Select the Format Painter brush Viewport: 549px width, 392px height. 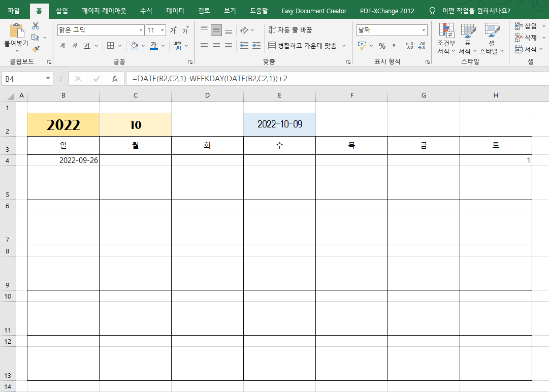pos(36,49)
